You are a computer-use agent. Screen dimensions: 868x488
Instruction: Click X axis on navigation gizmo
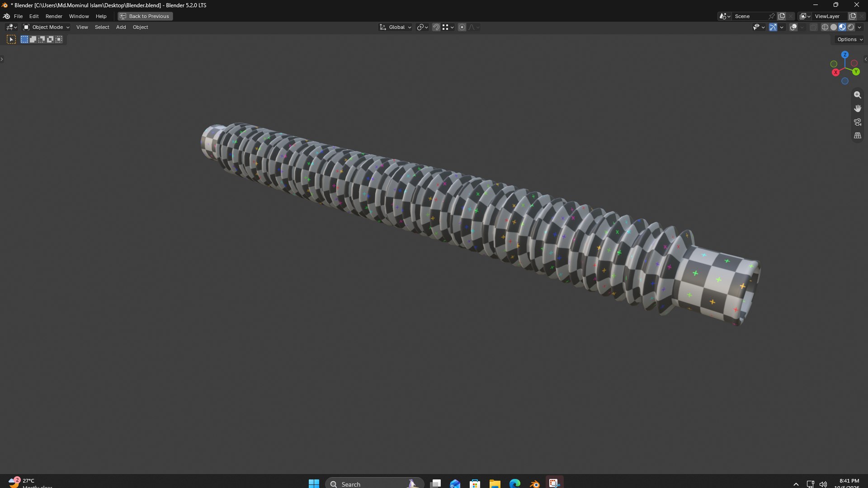835,72
